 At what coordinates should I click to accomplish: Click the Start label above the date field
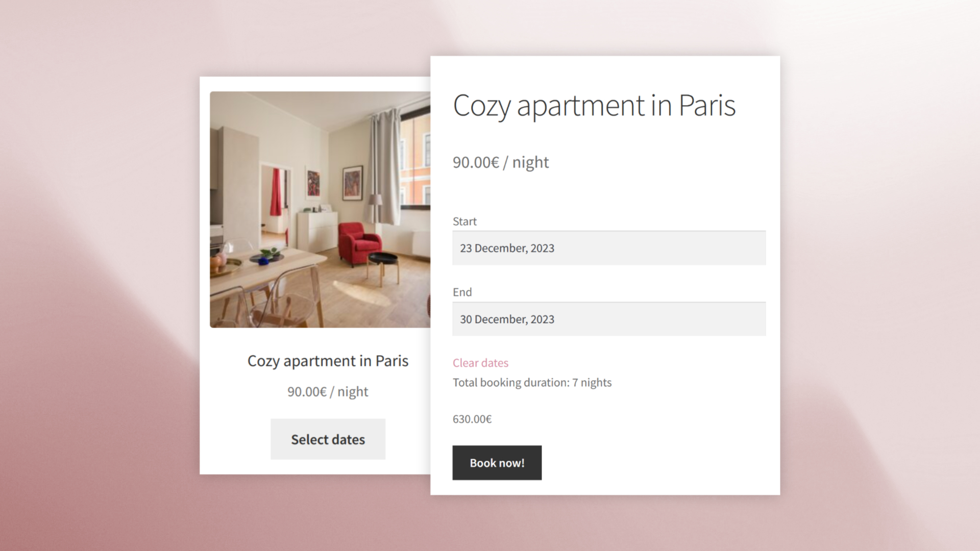point(464,221)
